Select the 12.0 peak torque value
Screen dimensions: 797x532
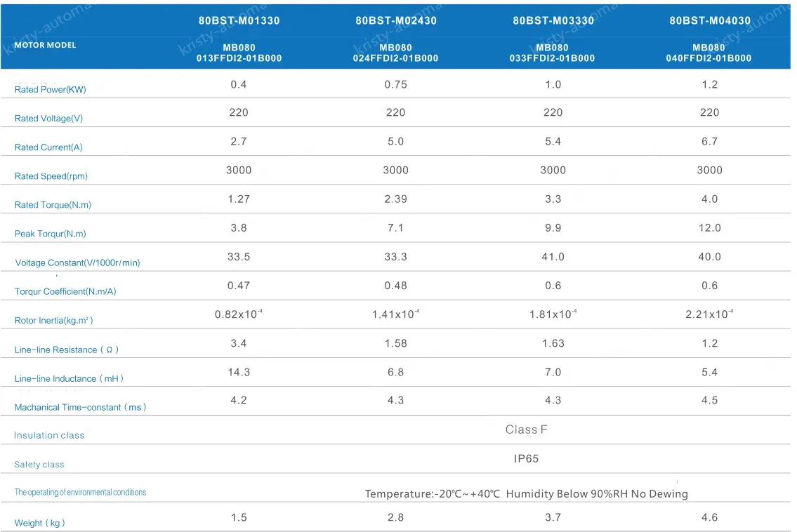pyautogui.click(x=709, y=228)
